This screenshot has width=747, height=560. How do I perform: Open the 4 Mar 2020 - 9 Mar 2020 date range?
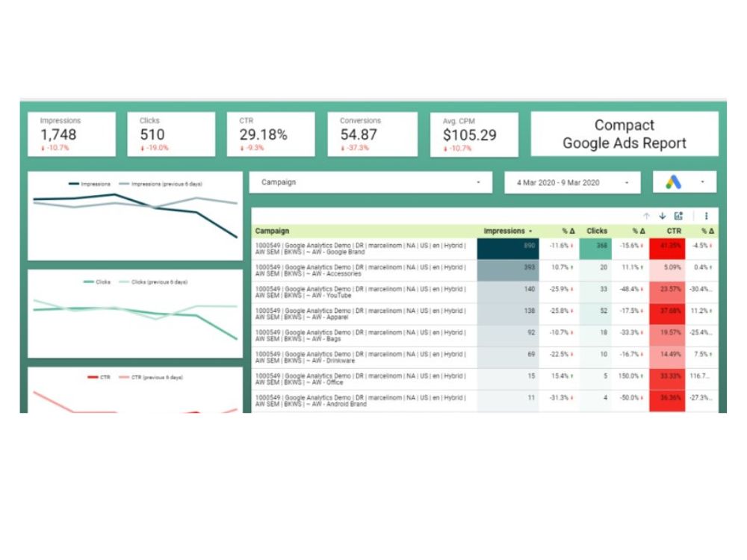coord(572,182)
